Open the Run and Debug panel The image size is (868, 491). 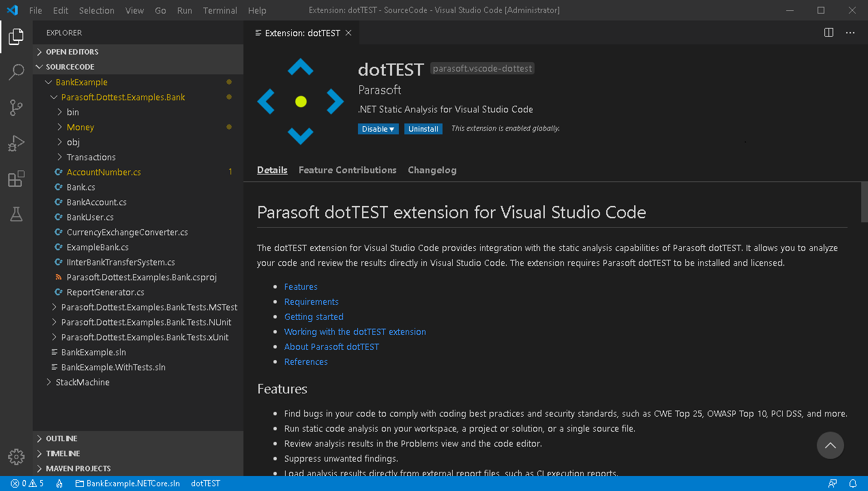click(x=16, y=143)
